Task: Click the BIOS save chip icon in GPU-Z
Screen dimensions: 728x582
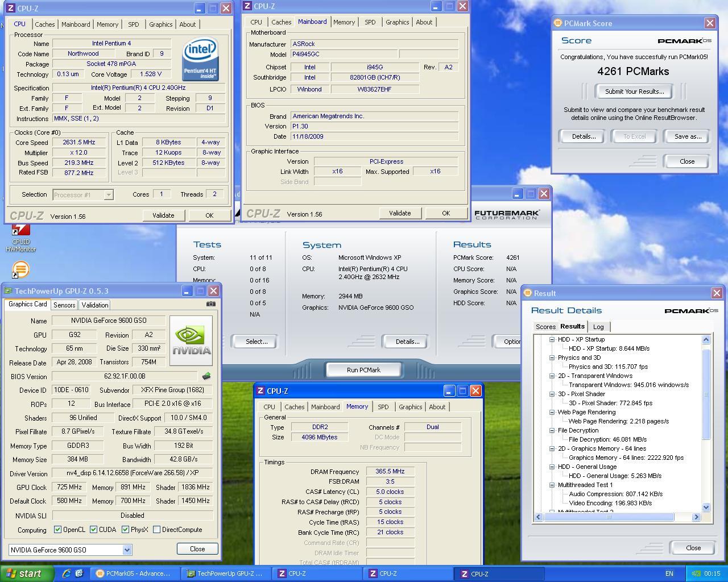Action: click(206, 376)
